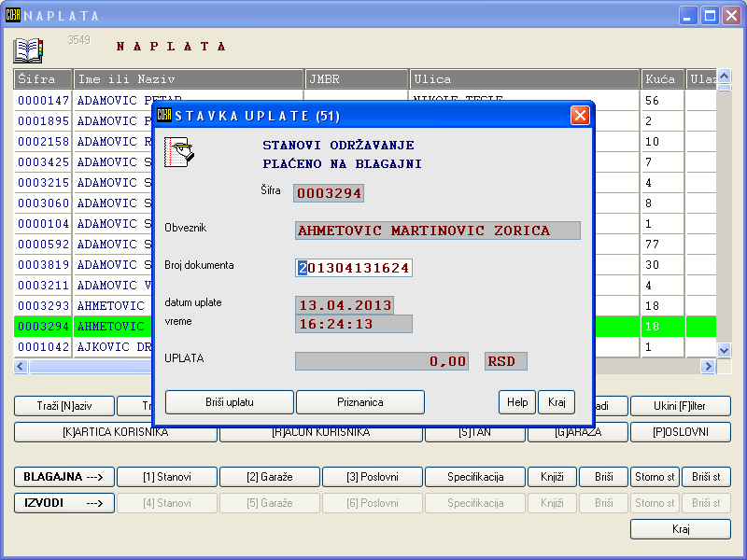The image size is (747, 560).
Task: Click the Kuća column header
Action: point(663,79)
